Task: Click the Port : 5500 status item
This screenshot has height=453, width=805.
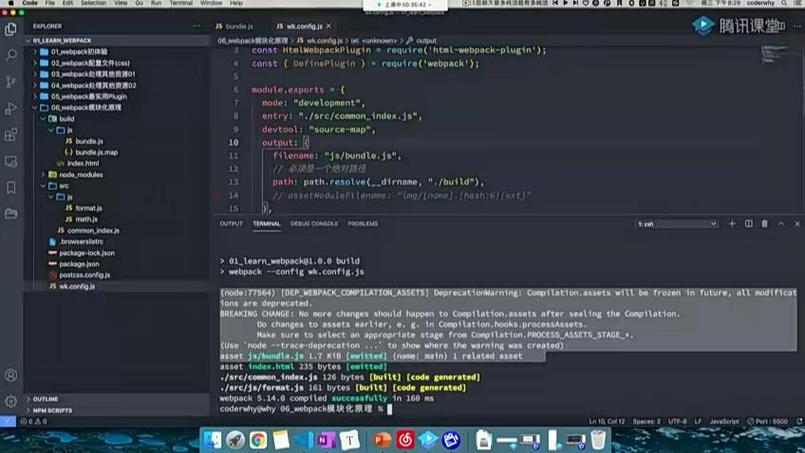Action: tap(767, 422)
